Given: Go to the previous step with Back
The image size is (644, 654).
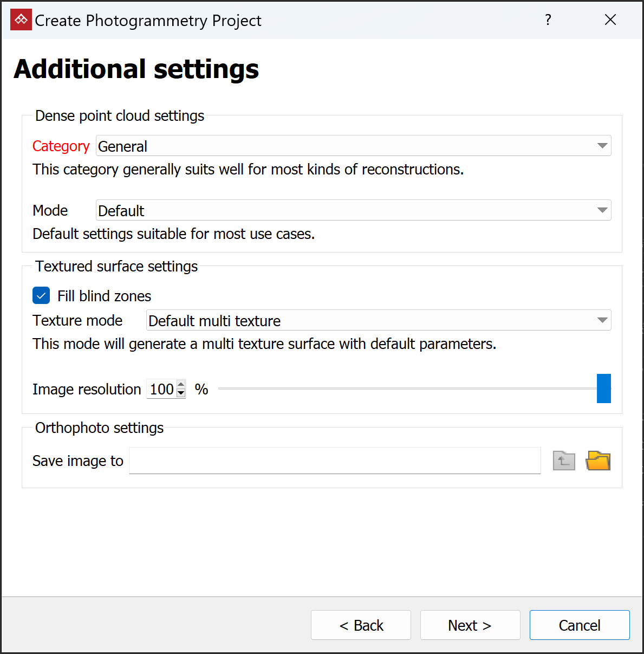Looking at the screenshot, I should (x=361, y=625).
